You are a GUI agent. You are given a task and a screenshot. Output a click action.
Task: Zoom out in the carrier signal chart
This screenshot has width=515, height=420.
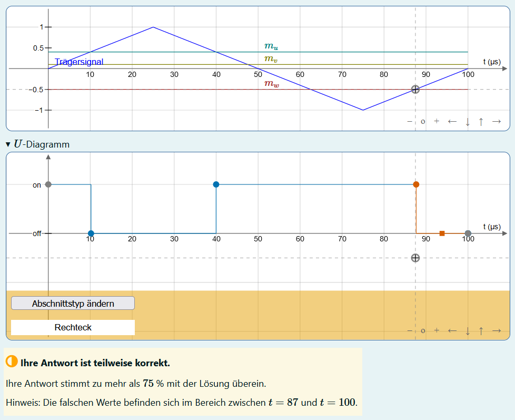[x=410, y=121]
